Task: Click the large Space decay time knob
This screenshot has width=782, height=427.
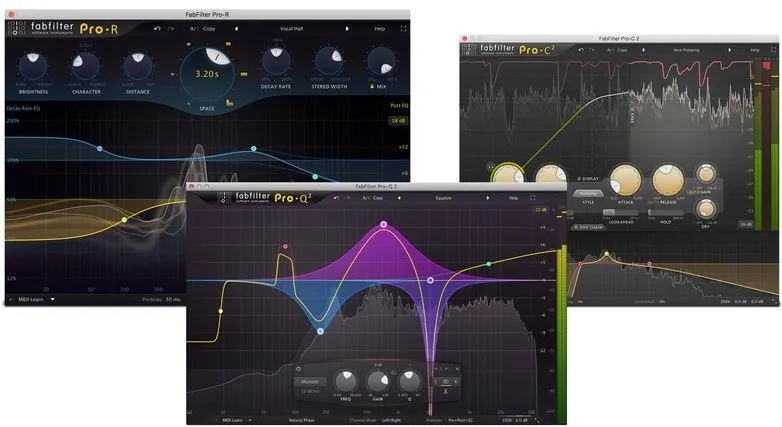Action: pyautogui.click(x=207, y=74)
